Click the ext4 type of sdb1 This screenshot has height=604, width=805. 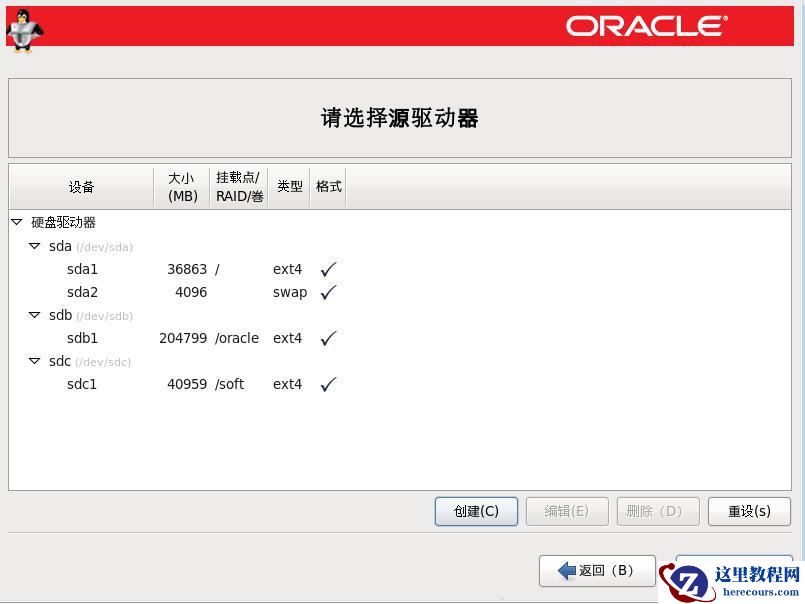click(x=288, y=338)
